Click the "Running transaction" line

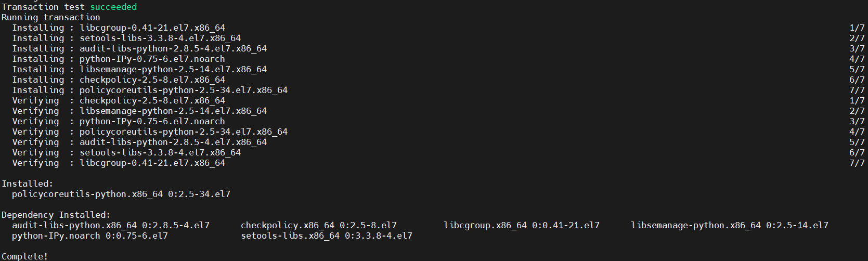[x=50, y=17]
